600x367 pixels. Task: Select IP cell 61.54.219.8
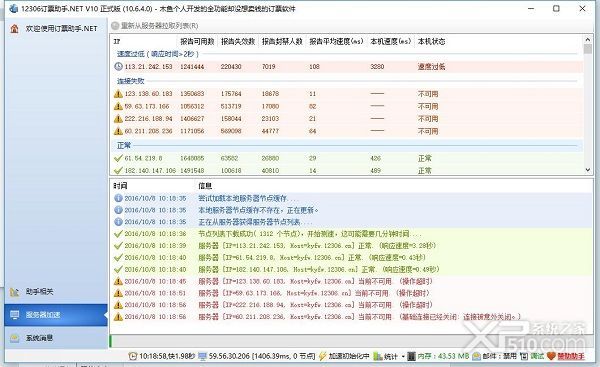(143, 158)
